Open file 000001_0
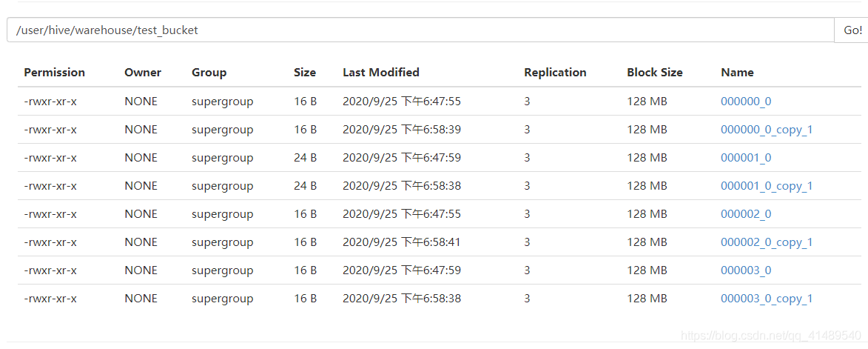Screen dimensions: 868x349 coord(746,158)
